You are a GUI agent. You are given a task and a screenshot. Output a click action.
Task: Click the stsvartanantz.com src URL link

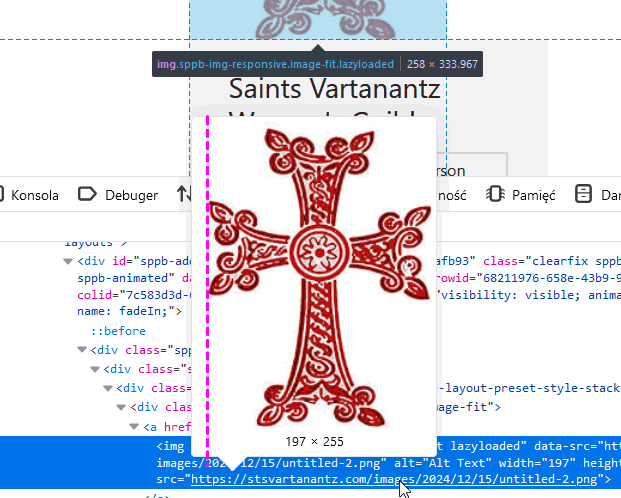(400, 479)
